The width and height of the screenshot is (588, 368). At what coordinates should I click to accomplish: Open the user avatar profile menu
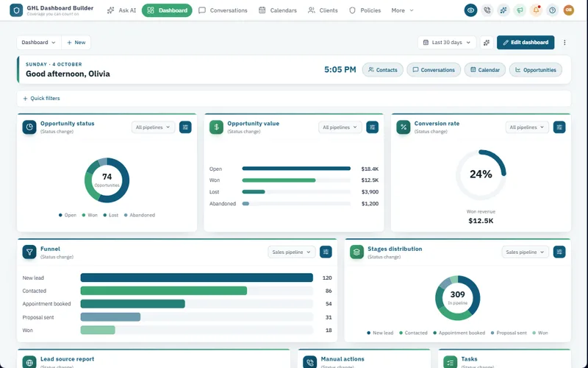point(569,10)
